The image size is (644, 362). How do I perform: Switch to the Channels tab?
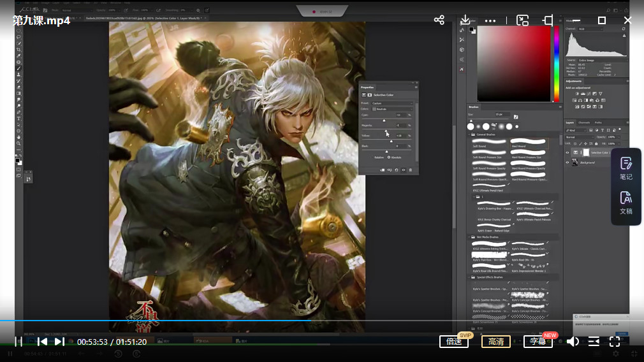[584, 122]
